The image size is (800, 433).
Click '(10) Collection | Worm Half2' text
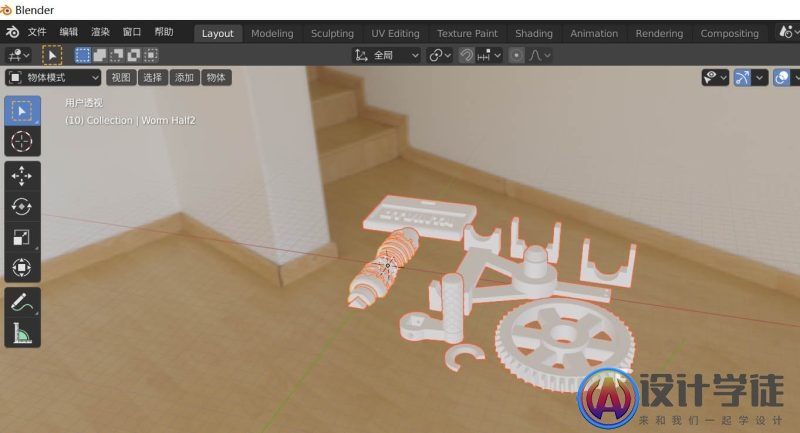click(130, 121)
